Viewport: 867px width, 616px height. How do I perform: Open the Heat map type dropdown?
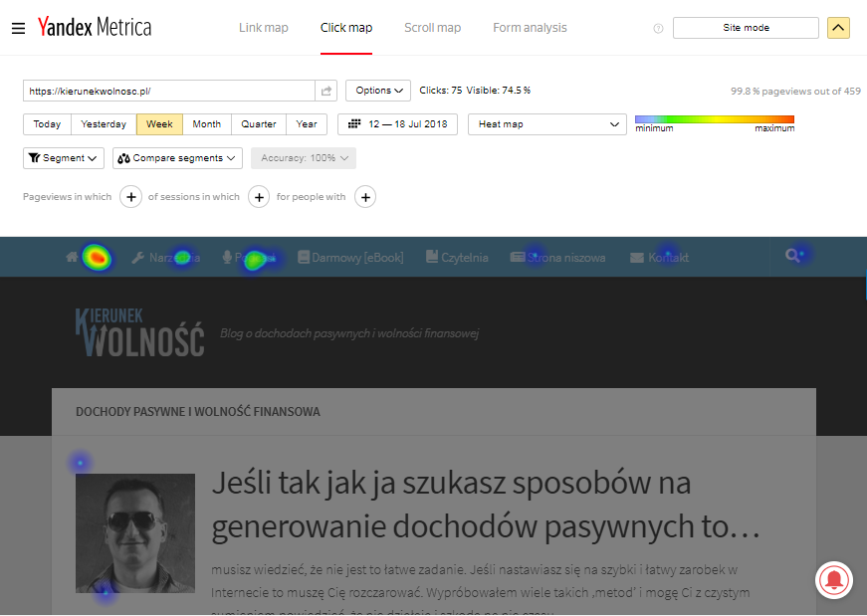click(546, 124)
